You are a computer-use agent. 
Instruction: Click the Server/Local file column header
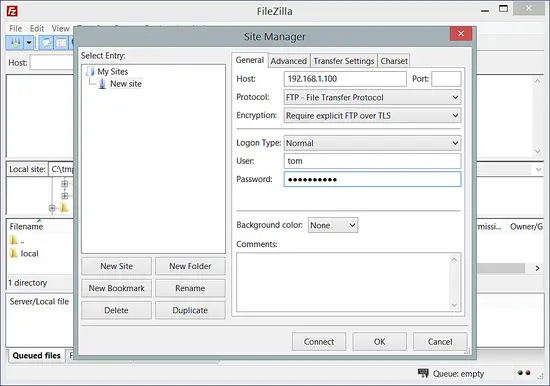pos(39,301)
